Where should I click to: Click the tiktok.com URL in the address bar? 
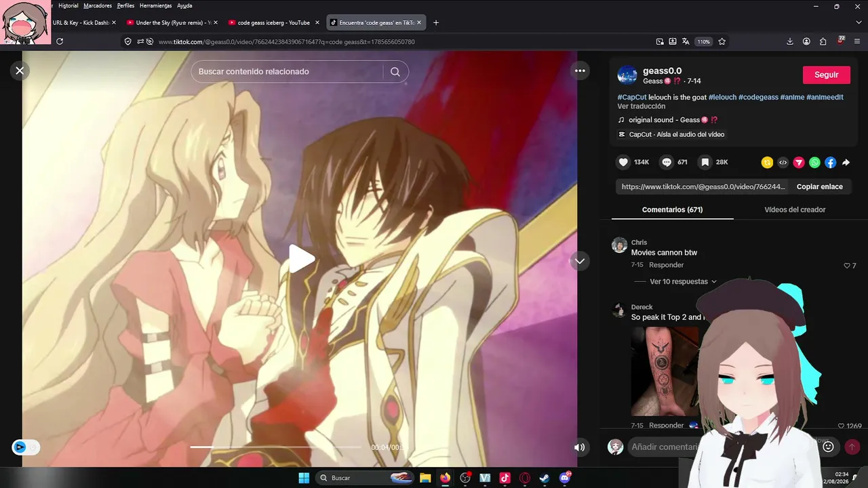286,42
